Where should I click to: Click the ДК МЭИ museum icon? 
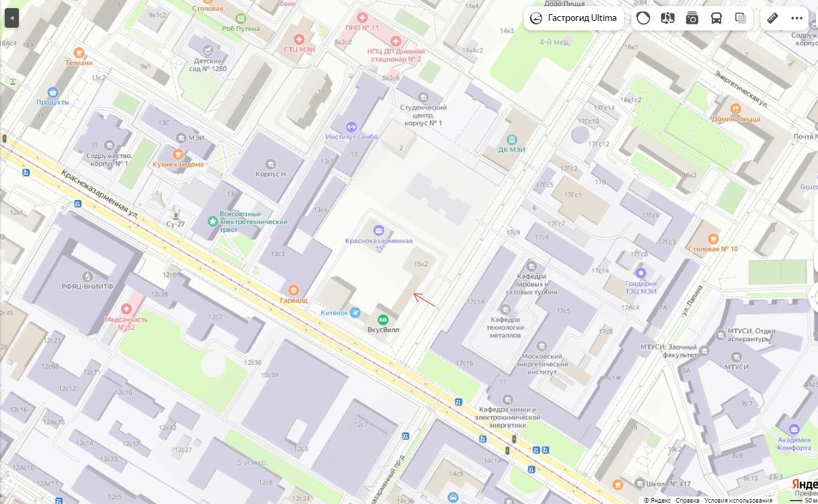[x=512, y=138]
